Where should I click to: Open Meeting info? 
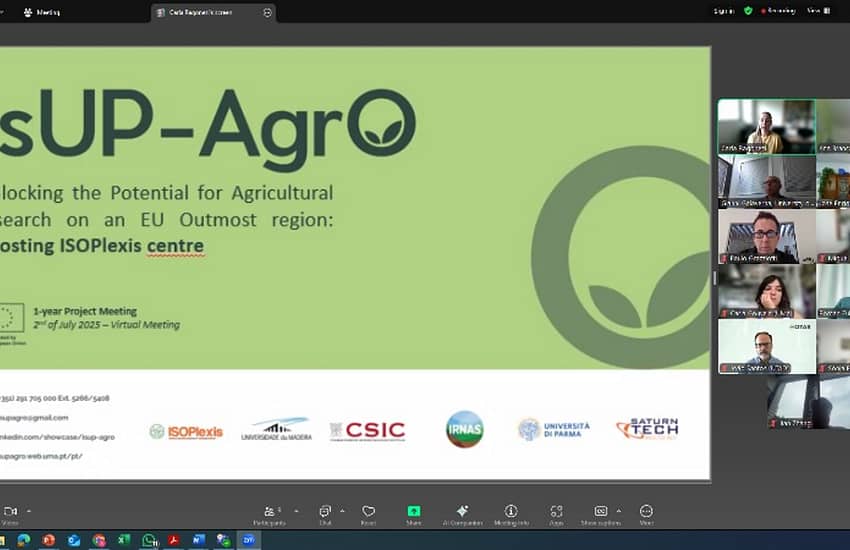point(511,515)
